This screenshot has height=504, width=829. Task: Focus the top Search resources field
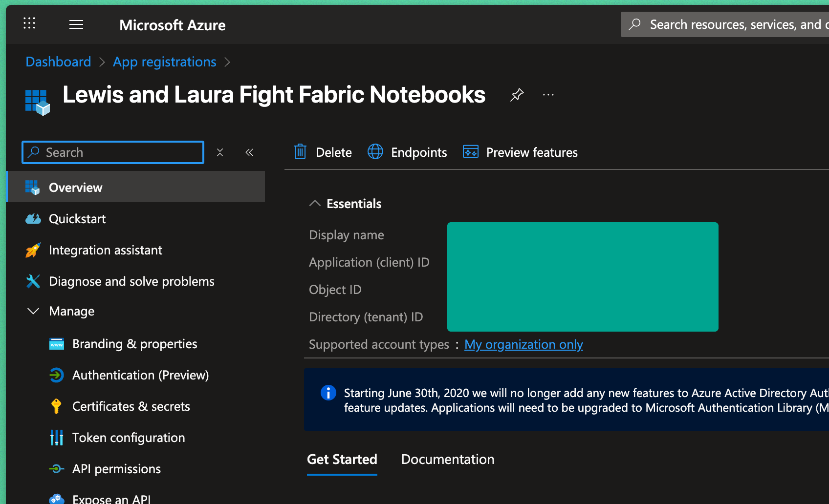[x=725, y=24]
